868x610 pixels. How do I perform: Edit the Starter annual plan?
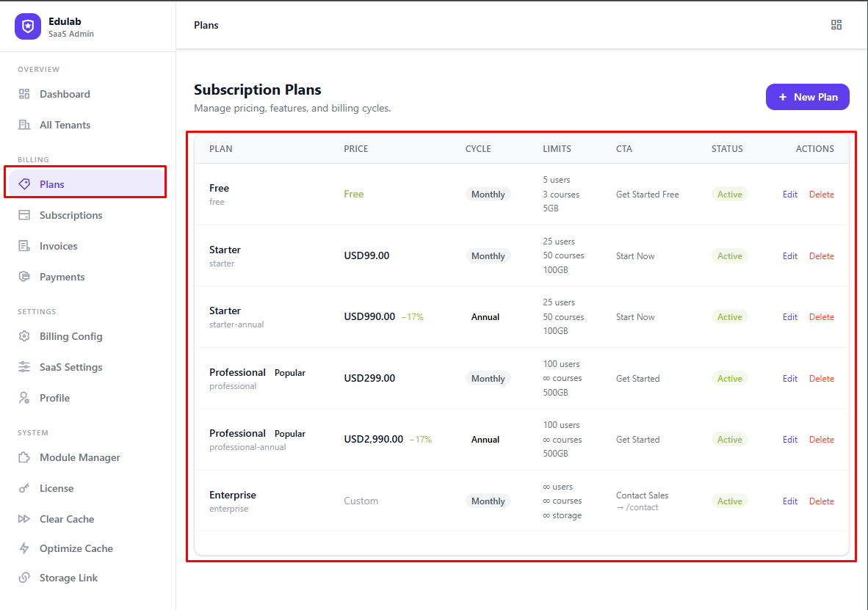(x=789, y=317)
